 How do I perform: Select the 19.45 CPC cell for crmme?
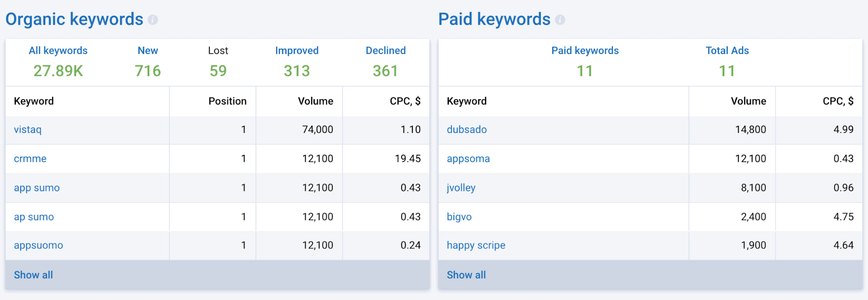tap(386, 159)
